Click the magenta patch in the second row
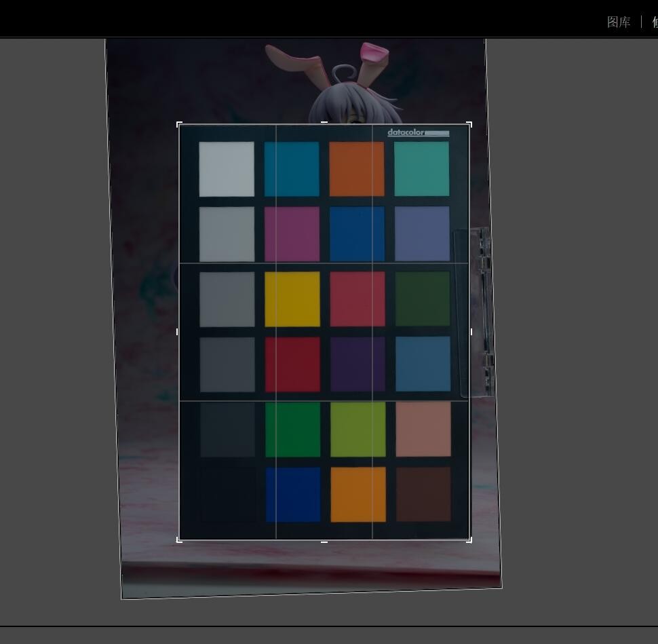 292,234
